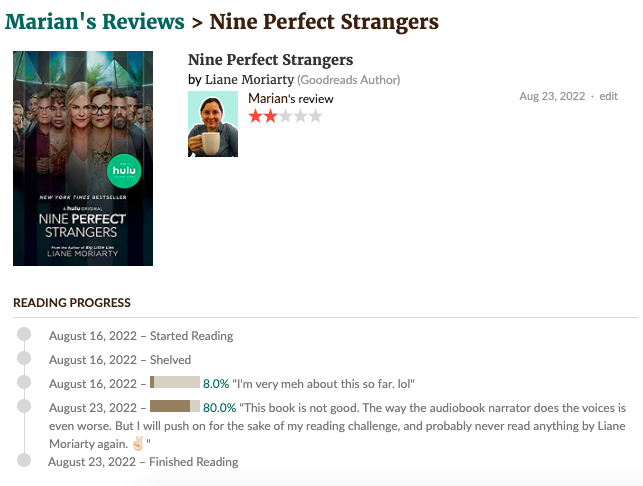The width and height of the screenshot is (643, 486).
Task: Click the third gray rating star
Action: tap(285, 116)
